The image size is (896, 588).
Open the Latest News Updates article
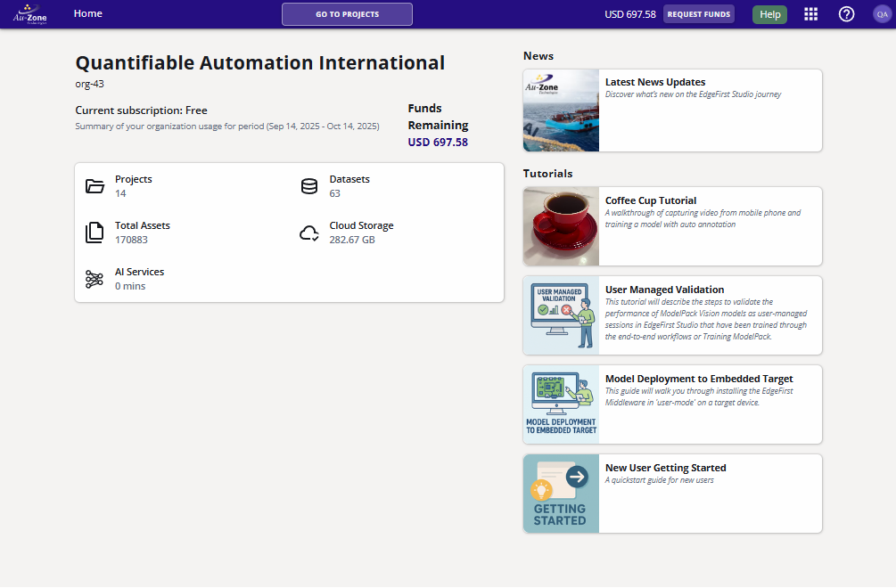tap(672, 110)
